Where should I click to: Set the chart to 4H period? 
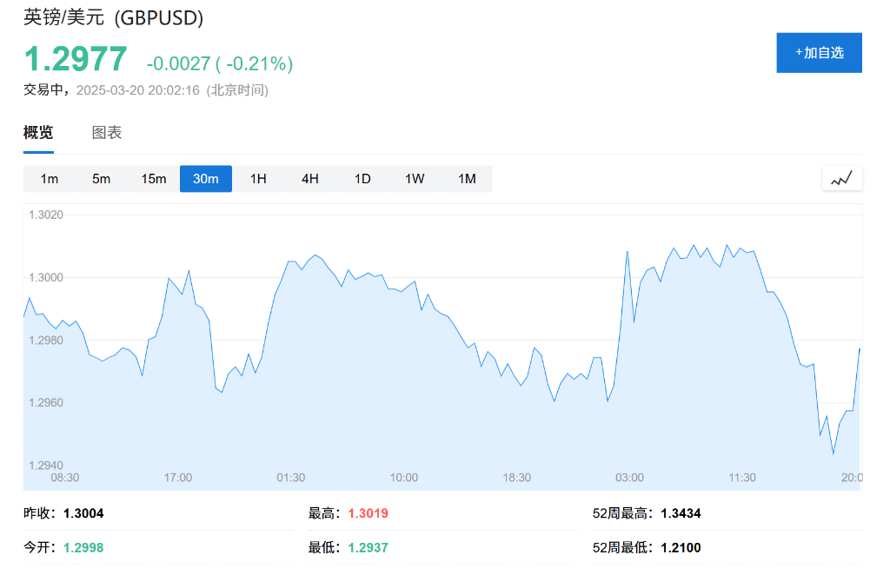pos(310,179)
